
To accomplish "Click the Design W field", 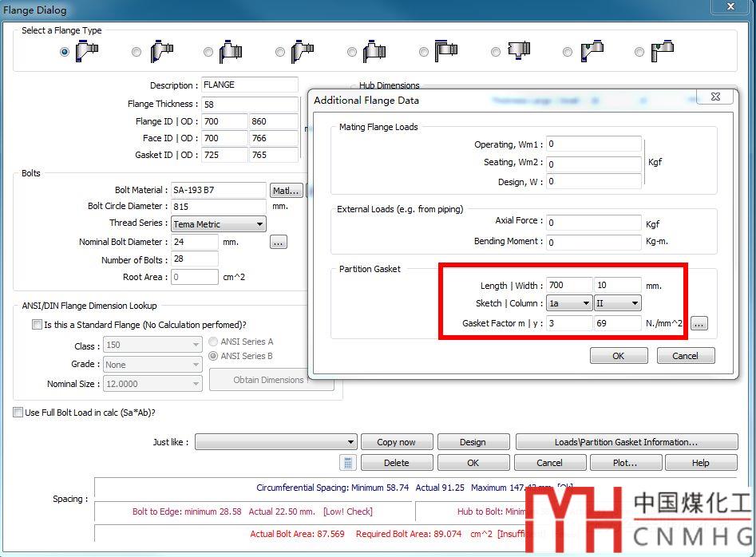I will pyautogui.click(x=593, y=181).
